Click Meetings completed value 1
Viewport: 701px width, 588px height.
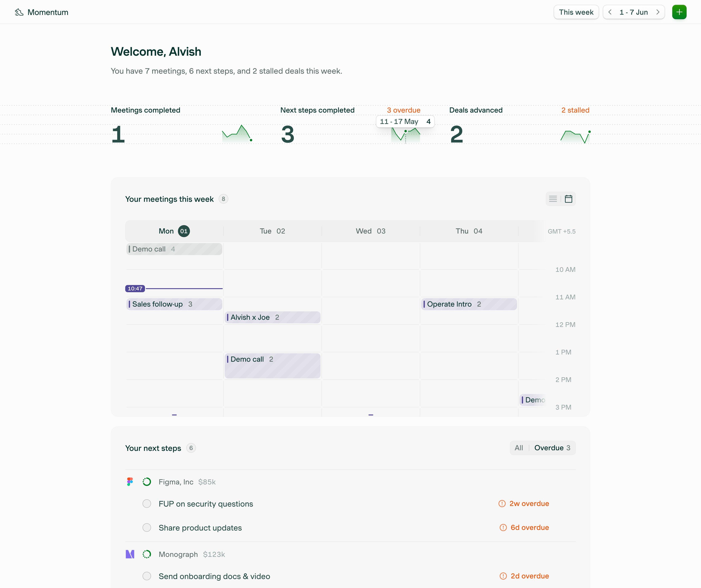coord(118,134)
